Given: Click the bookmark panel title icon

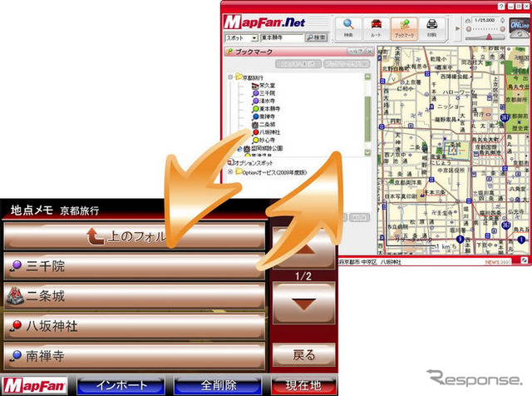Looking at the screenshot, I should point(229,52).
